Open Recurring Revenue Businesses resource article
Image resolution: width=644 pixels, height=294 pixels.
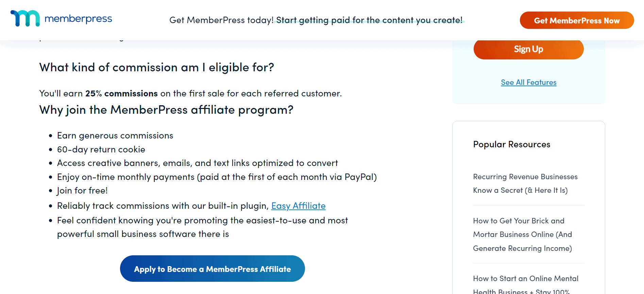point(525,183)
